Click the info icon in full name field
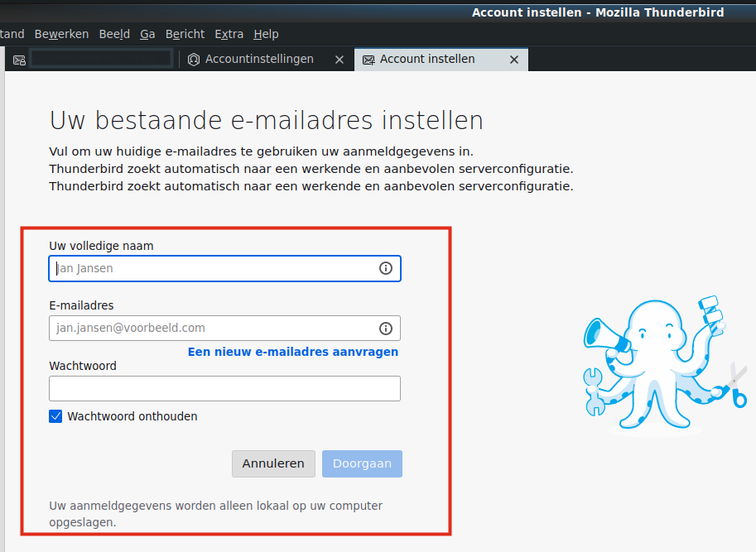 [385, 268]
